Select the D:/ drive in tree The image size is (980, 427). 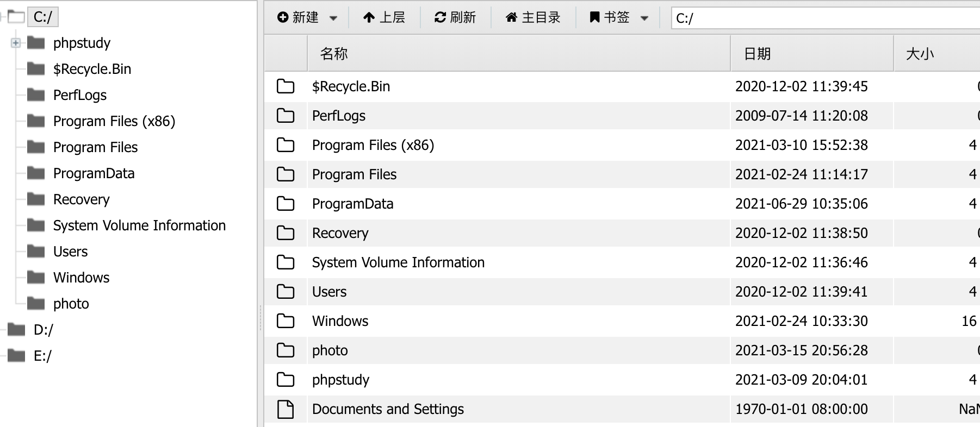[x=44, y=330]
